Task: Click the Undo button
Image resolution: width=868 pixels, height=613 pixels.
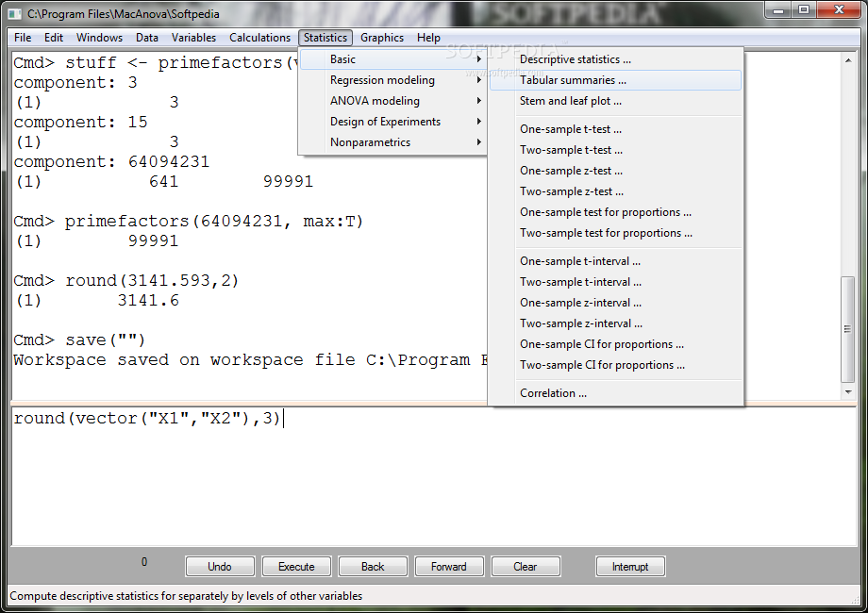Action: (x=220, y=567)
